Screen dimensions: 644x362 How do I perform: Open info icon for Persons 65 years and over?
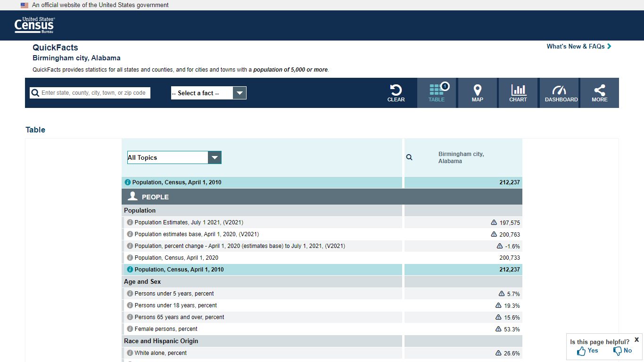[130, 317]
